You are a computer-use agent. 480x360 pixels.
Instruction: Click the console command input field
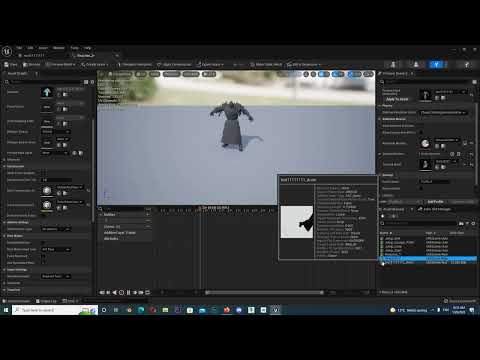tap(115, 301)
